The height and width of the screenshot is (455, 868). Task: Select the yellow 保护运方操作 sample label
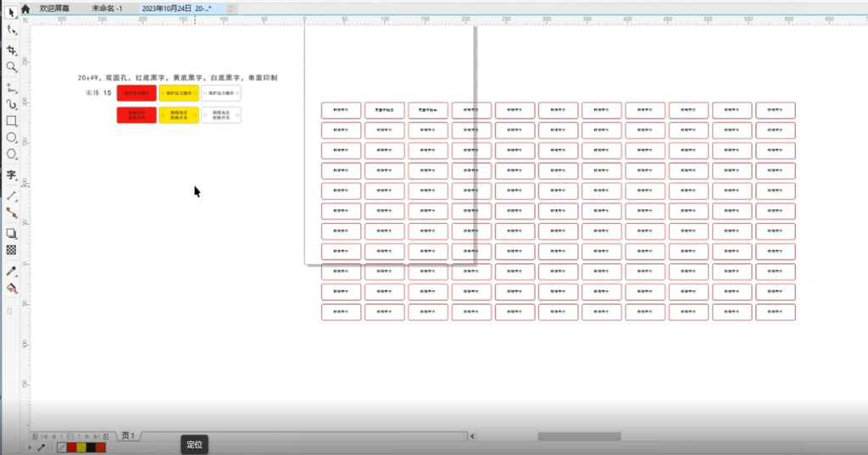point(179,93)
